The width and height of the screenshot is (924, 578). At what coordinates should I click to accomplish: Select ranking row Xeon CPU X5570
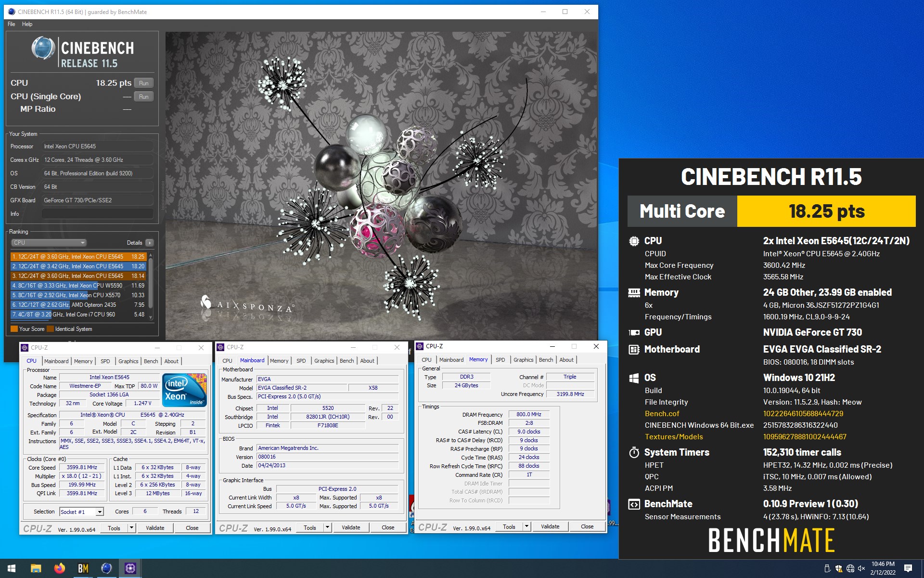coord(78,295)
